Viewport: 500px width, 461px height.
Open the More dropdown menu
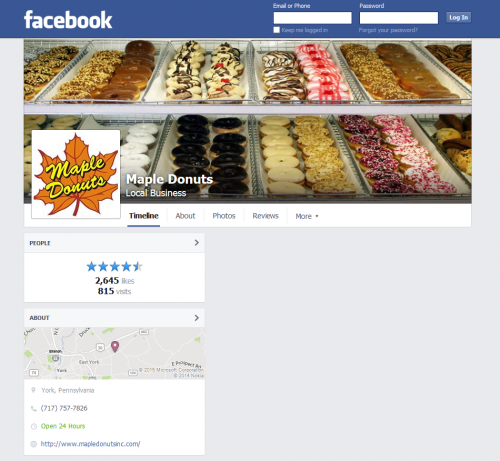pos(307,216)
